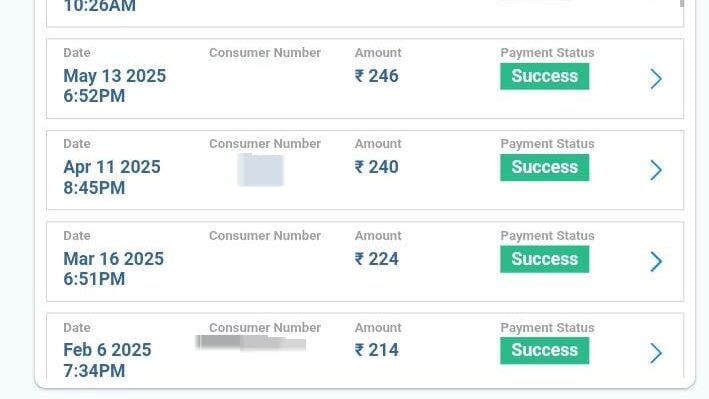The height and width of the screenshot is (399, 709).
Task: Select the ₹ 246 amount text
Action: pos(377,76)
